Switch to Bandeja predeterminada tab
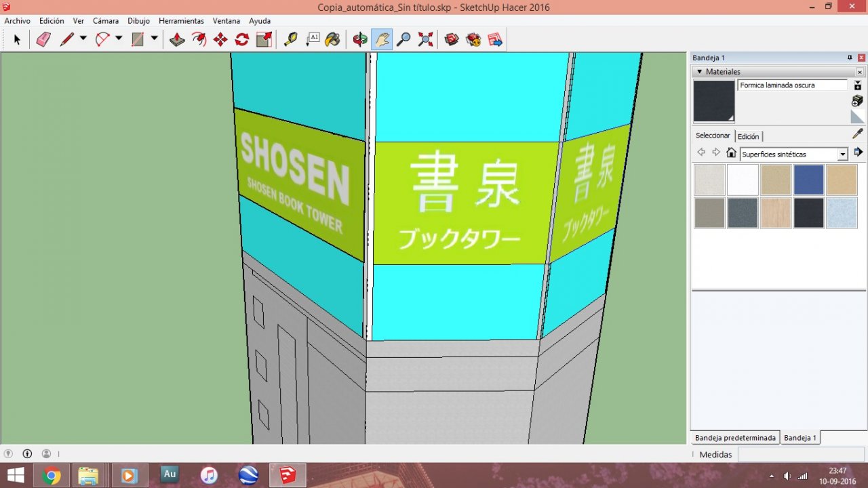This screenshot has width=868, height=488. (735, 438)
